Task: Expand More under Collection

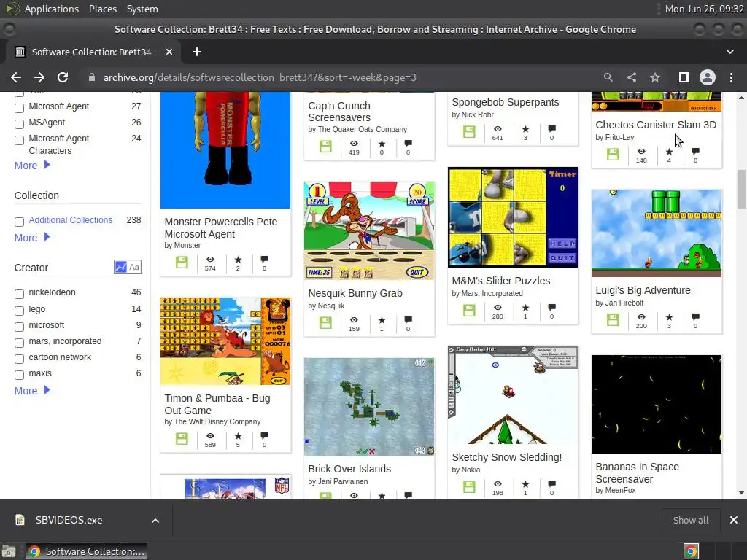Action: coord(32,237)
